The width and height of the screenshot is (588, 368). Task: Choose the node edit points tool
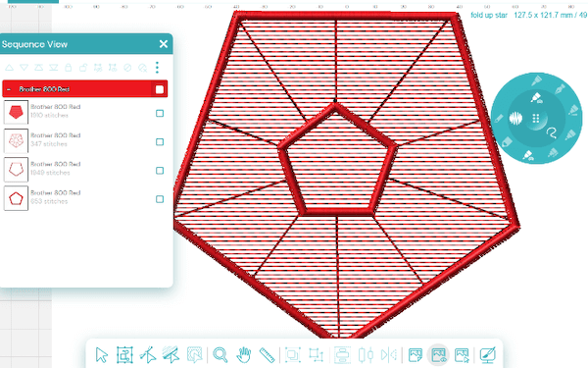tap(148, 355)
